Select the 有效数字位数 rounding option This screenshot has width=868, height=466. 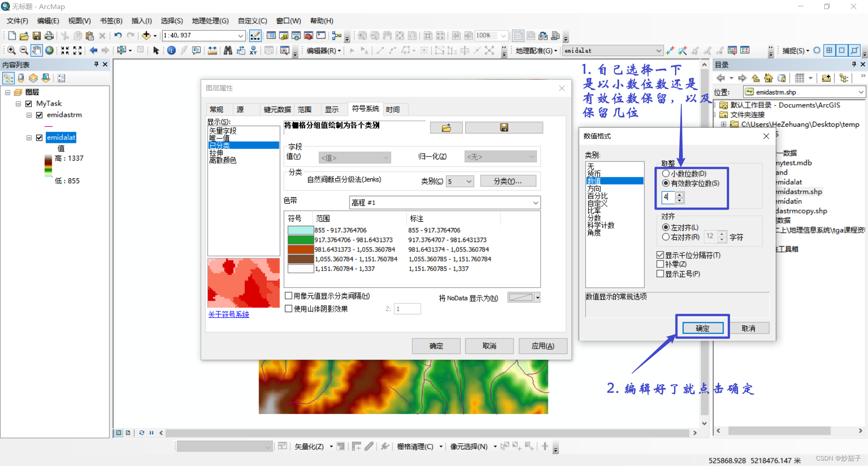point(665,183)
